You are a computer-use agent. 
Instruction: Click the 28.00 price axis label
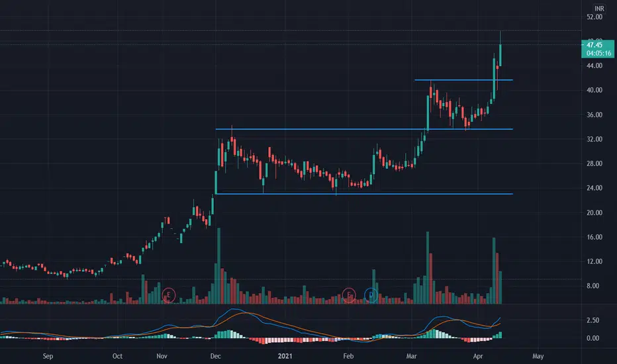coord(594,163)
